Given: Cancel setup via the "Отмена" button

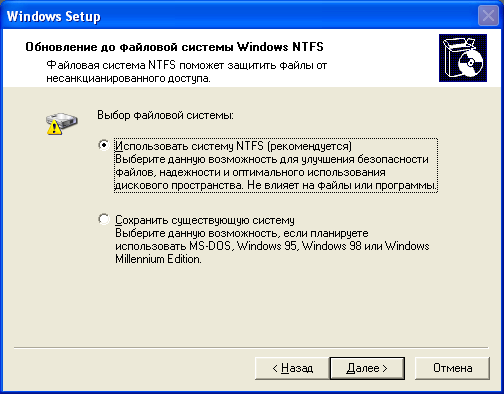Looking at the screenshot, I should [x=452, y=368].
